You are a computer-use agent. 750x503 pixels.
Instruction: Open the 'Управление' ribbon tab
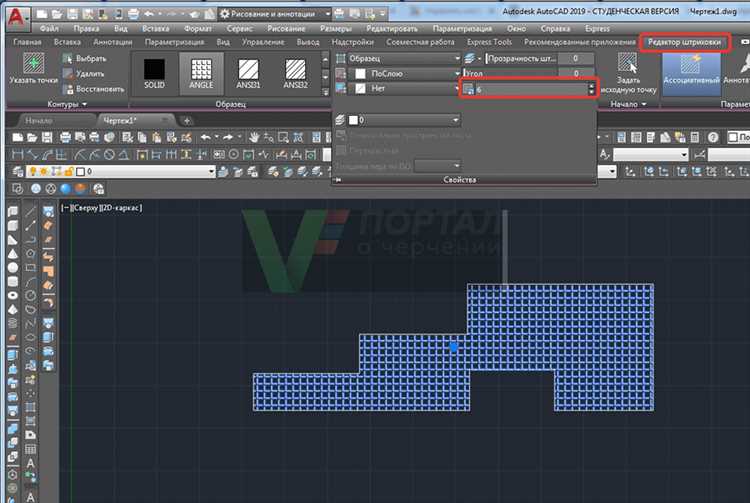click(263, 42)
